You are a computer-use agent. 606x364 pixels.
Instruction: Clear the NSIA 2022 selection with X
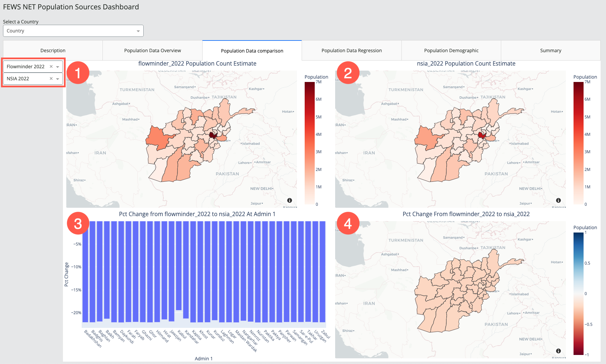point(51,79)
